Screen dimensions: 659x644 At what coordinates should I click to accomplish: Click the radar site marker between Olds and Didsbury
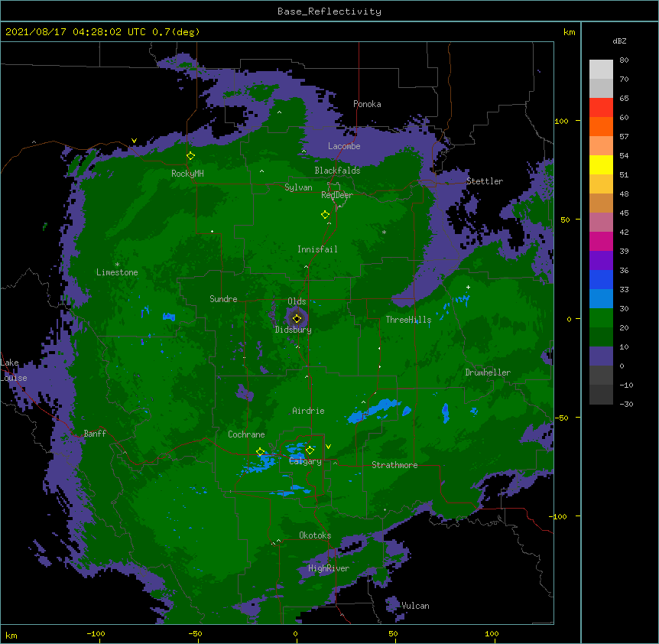(297, 319)
